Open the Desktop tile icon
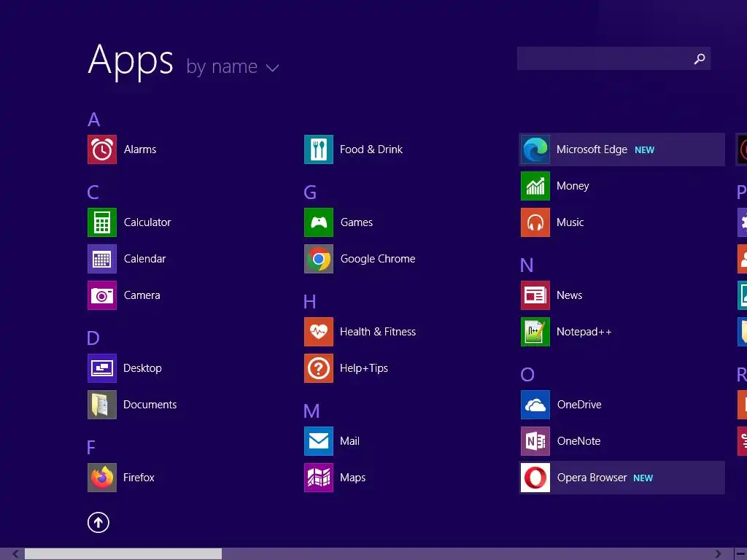The height and width of the screenshot is (560, 747). click(102, 368)
